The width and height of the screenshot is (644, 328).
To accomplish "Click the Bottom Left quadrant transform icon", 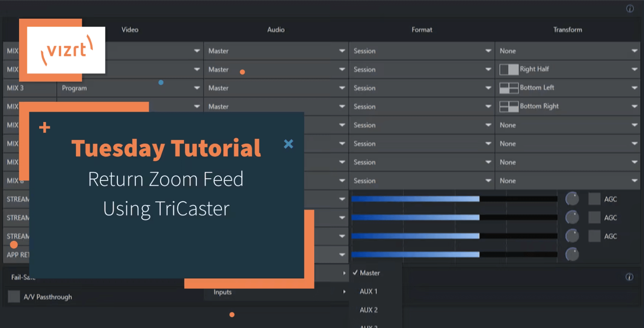I will (x=509, y=88).
